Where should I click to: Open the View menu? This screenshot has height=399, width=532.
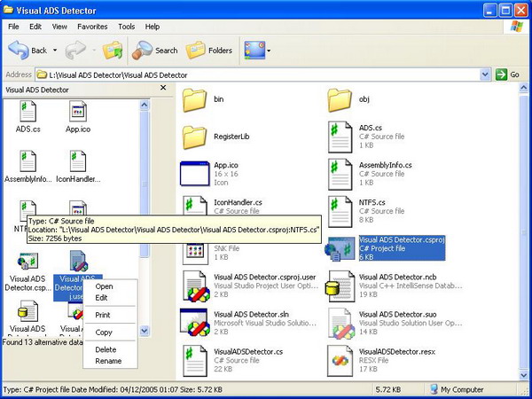tap(59, 27)
